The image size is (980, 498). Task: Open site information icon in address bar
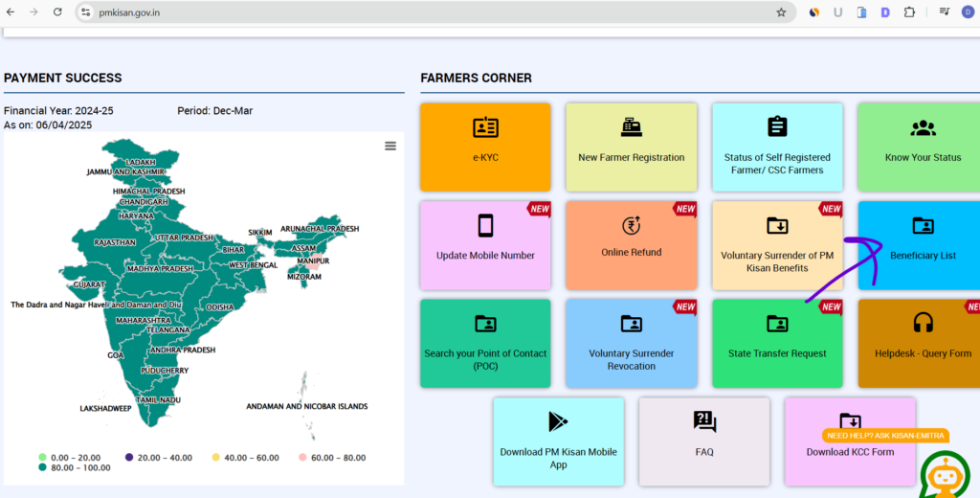(x=86, y=11)
